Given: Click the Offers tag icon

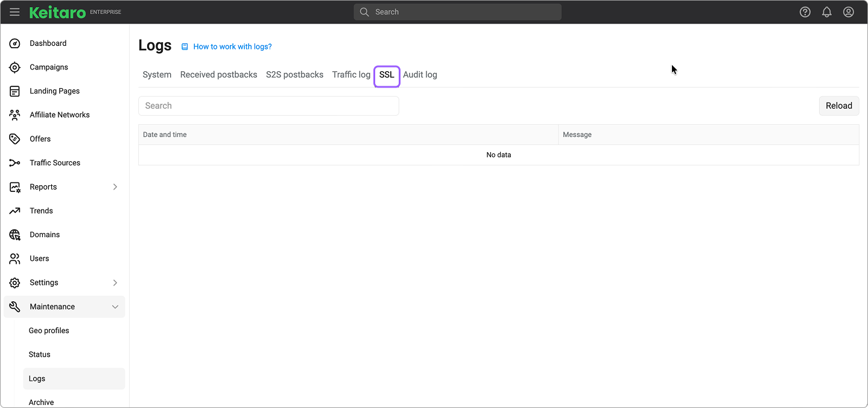Looking at the screenshot, I should click(15, 139).
